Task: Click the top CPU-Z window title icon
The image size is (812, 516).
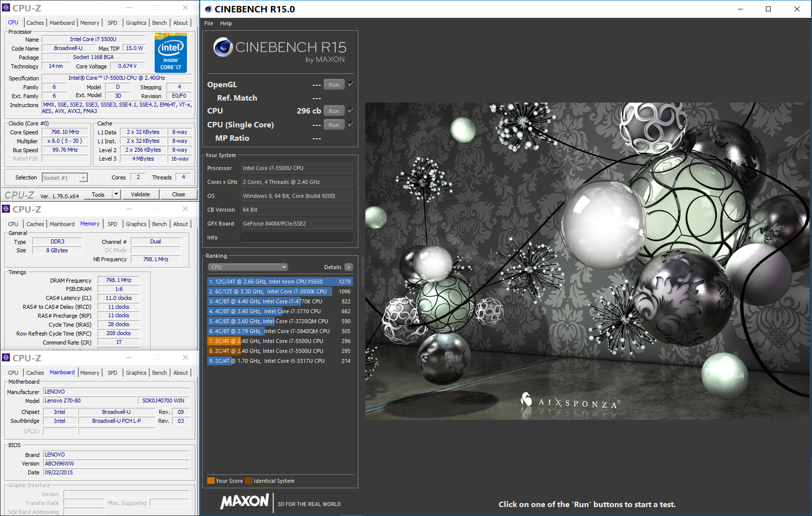Action: pyautogui.click(x=6, y=8)
